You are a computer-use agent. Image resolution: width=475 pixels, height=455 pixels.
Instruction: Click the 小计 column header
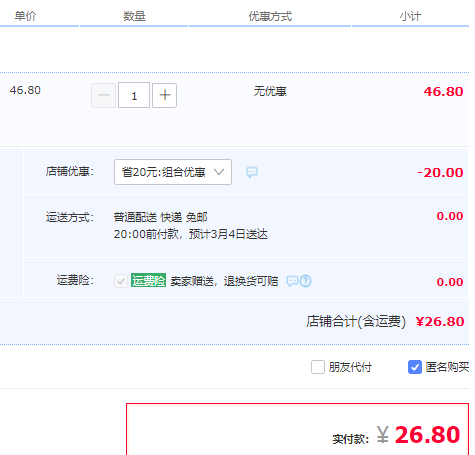tap(411, 16)
